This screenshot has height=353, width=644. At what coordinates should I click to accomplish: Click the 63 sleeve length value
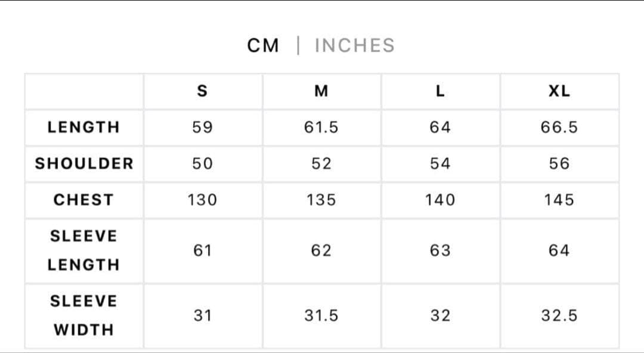(x=440, y=250)
